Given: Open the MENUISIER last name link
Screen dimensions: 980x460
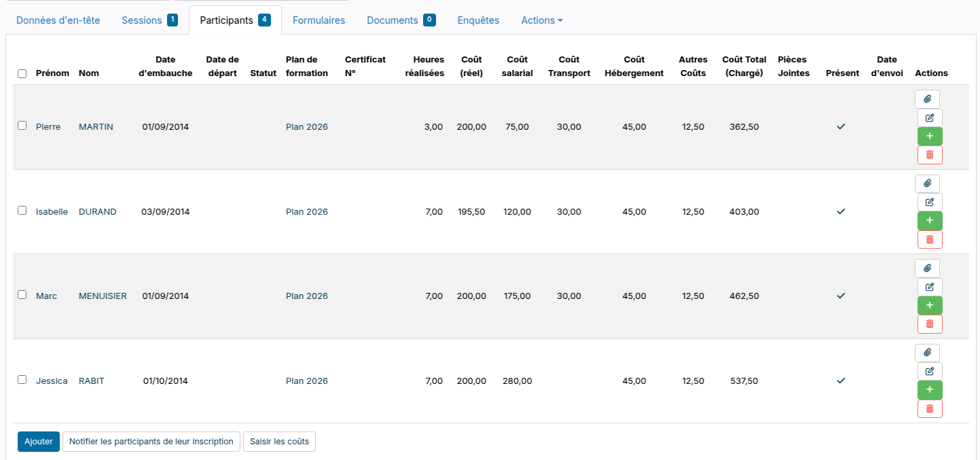Looking at the screenshot, I should coord(103,296).
